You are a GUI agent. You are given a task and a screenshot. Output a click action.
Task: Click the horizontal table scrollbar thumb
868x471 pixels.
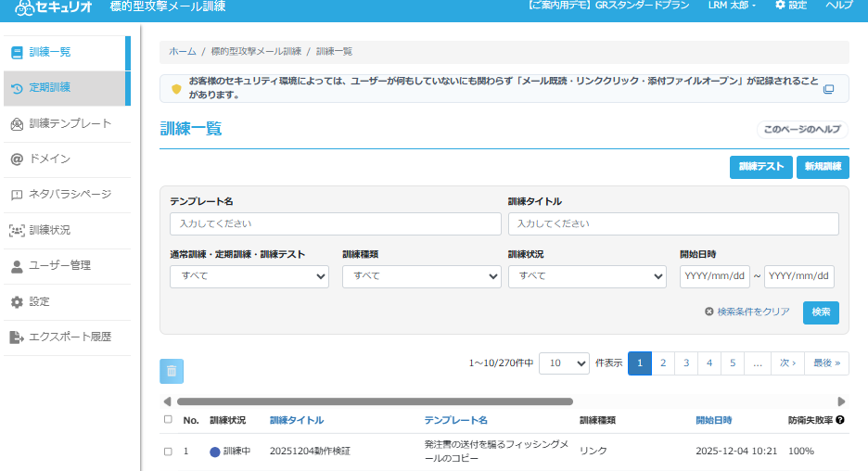(375, 401)
